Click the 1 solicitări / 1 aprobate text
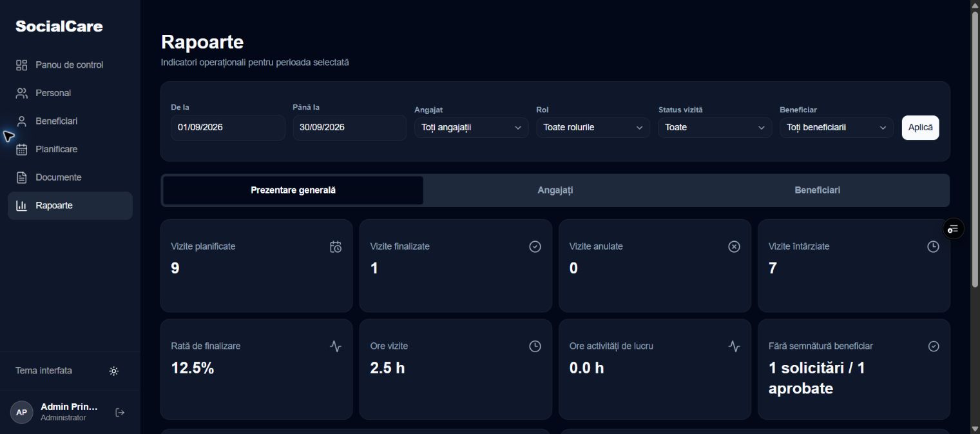Viewport: 980px width, 434px height. (817, 379)
